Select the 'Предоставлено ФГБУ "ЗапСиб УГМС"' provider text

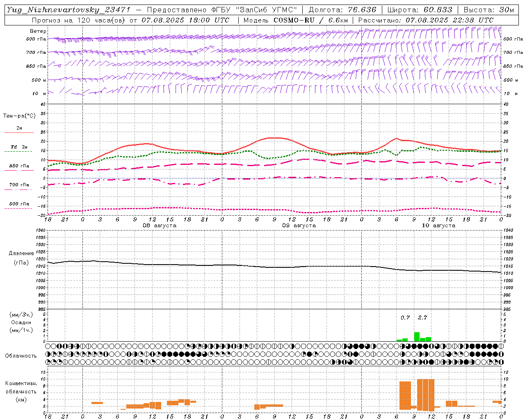pyautogui.click(x=221, y=10)
